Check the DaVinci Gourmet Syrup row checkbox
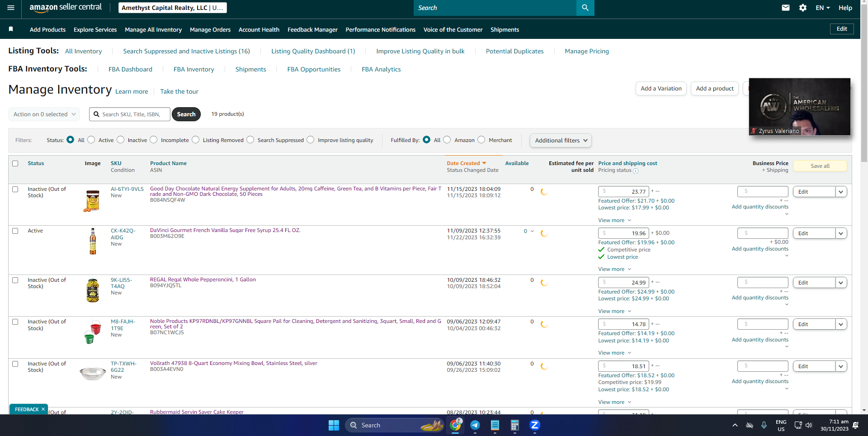868x436 pixels. pos(15,231)
